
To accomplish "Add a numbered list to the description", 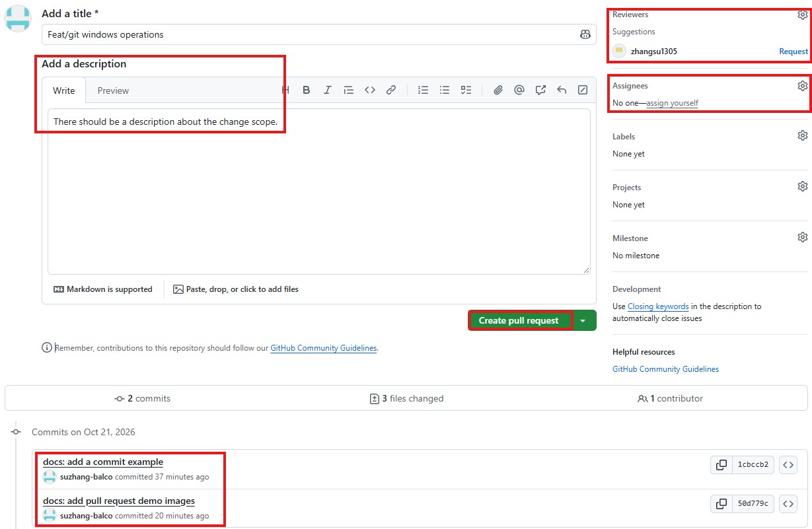I will tap(424, 90).
